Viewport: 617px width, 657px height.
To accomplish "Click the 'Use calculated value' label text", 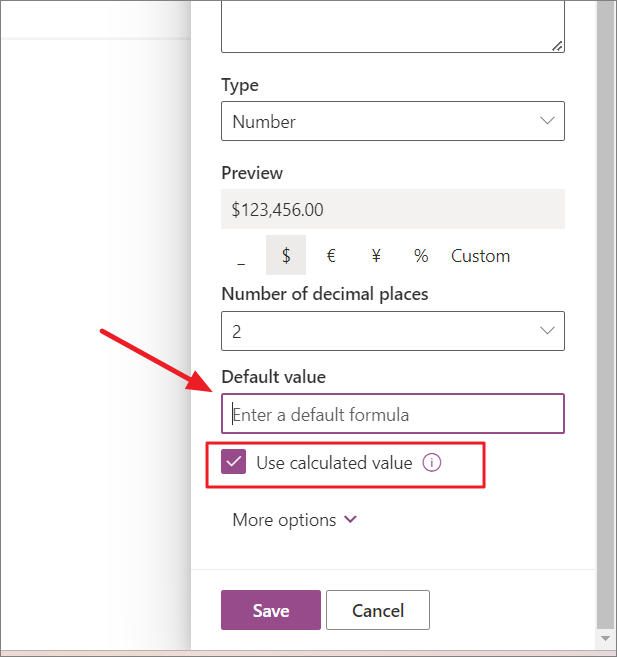I will click(x=334, y=463).
